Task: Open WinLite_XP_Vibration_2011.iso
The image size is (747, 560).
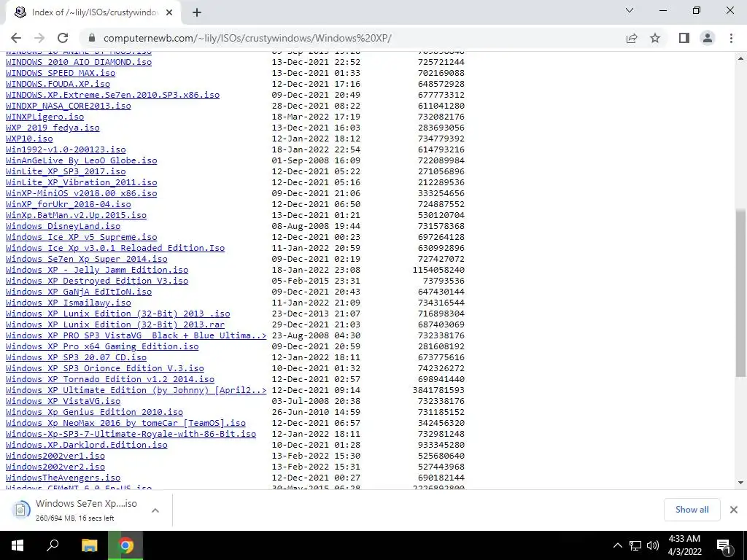Action: pyautogui.click(x=82, y=182)
